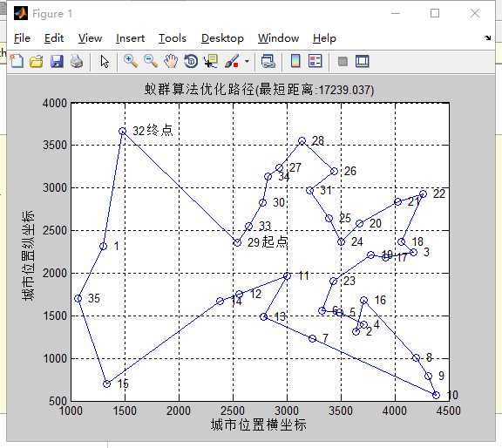Close the Figure 1 window
Viewport: 502px width, 448px height.
474,13
